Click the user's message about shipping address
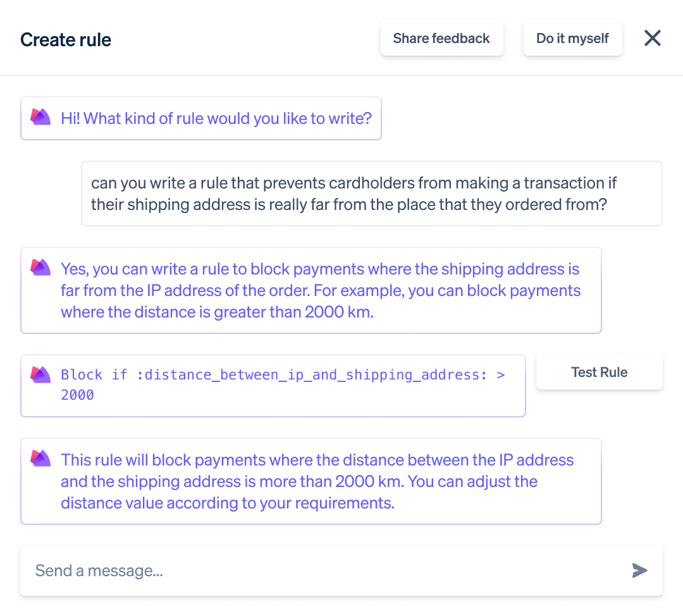683x616 pixels. point(372,194)
